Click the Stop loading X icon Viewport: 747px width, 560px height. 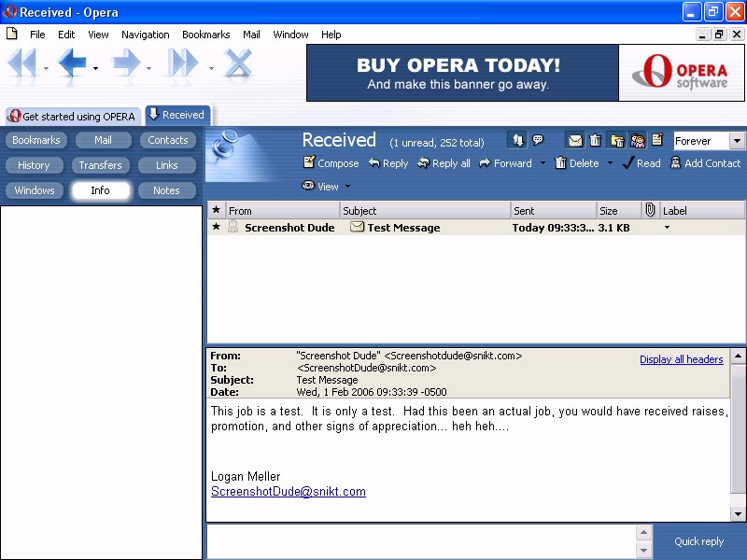238,63
